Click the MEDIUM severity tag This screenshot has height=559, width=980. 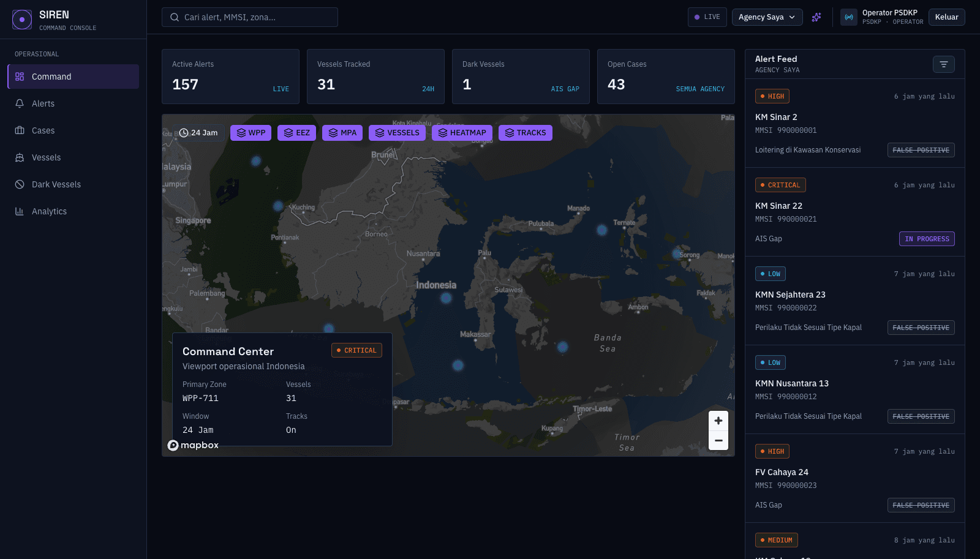pyautogui.click(x=777, y=540)
